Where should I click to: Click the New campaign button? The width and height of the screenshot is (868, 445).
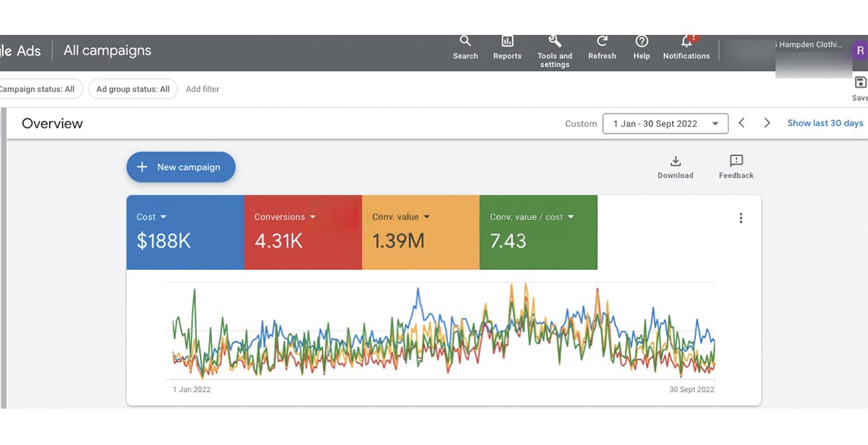[x=181, y=167]
